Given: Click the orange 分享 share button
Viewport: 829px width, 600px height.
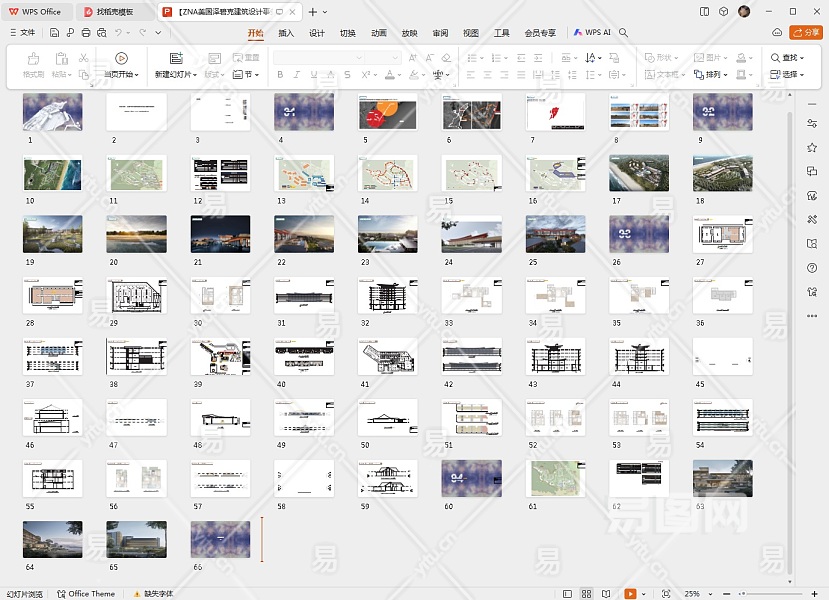Looking at the screenshot, I should point(804,33).
